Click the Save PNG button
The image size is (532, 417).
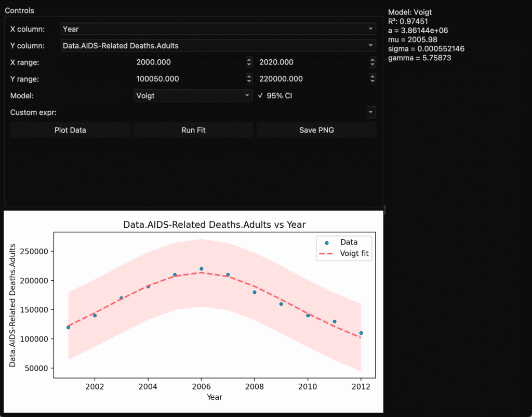point(316,130)
